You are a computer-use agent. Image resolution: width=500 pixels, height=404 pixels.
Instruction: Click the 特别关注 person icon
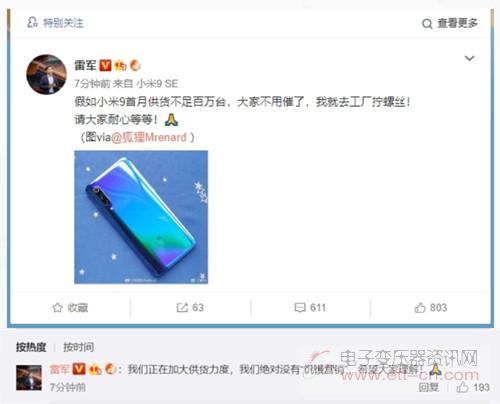32,22
